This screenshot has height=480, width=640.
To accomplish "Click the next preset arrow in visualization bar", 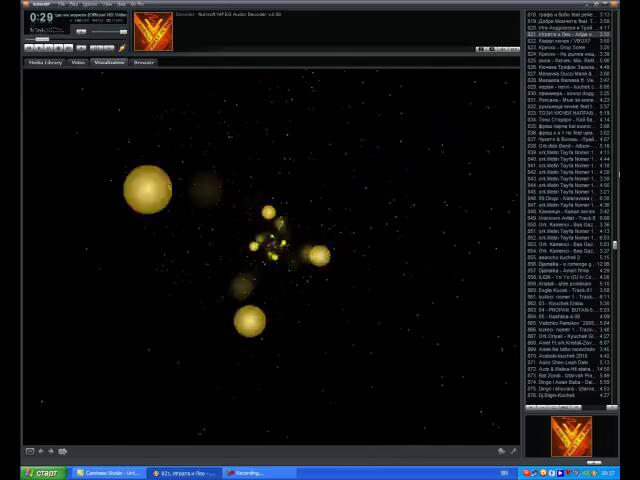I will [51, 451].
